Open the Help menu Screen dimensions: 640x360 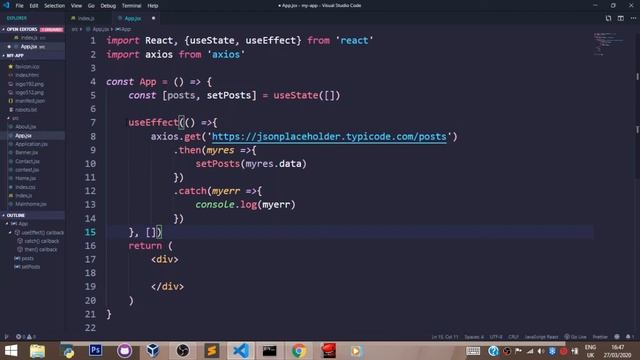[x=153, y=6]
